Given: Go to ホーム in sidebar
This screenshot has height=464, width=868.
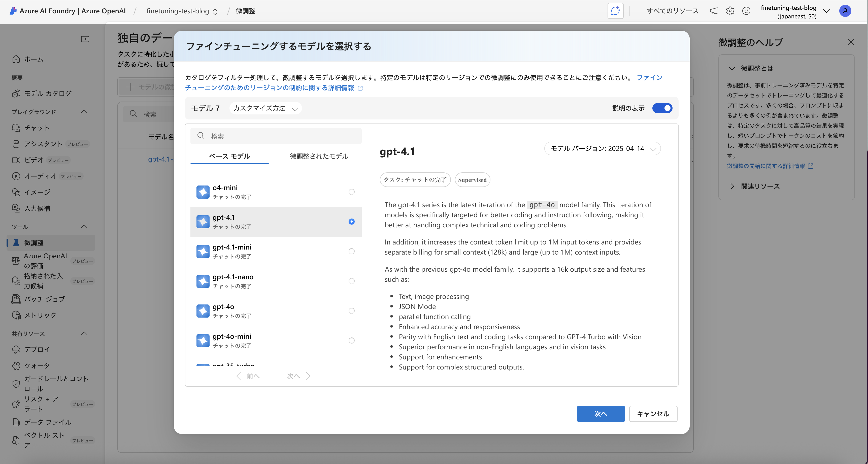Looking at the screenshot, I should point(51,59).
